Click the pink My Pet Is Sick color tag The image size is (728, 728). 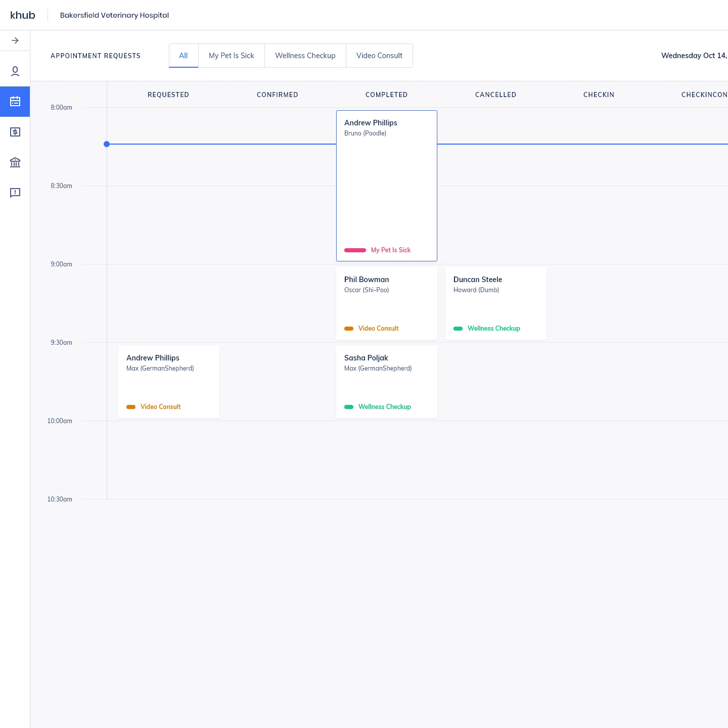355,250
